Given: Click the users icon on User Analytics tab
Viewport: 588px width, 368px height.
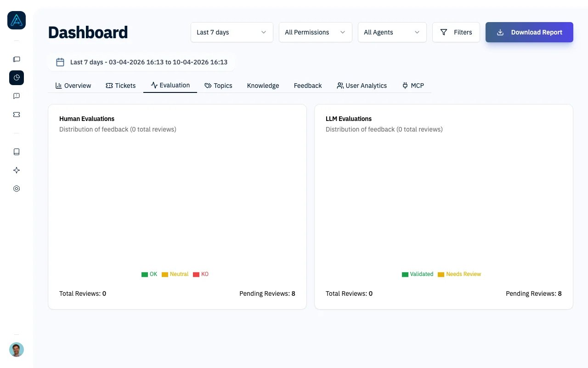Looking at the screenshot, I should (x=340, y=86).
